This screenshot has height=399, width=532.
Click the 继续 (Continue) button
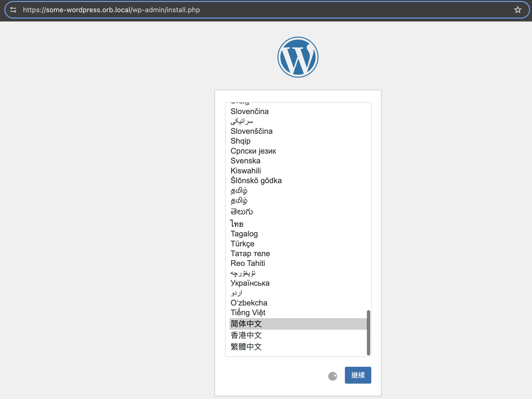point(358,375)
